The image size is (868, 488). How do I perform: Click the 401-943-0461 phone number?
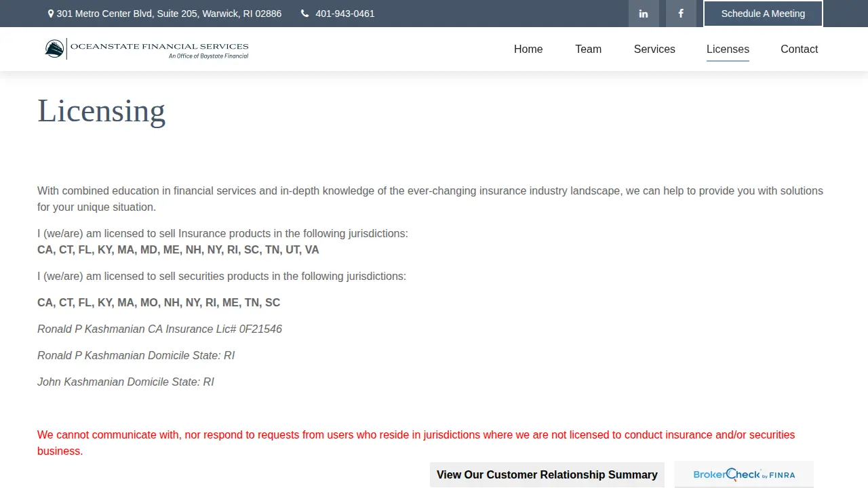[x=344, y=14]
